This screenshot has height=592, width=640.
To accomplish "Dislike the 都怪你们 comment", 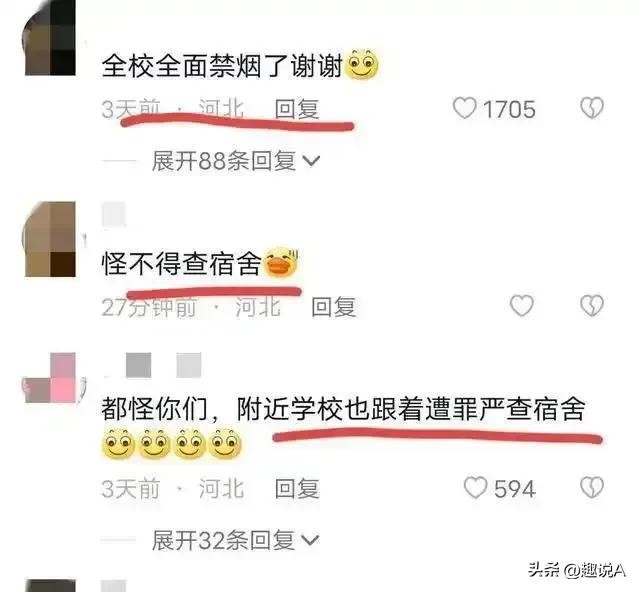I will click(x=592, y=487).
